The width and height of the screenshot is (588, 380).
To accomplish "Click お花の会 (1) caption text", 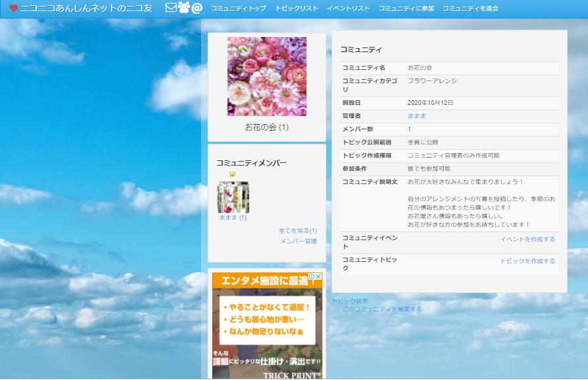I will (x=266, y=127).
